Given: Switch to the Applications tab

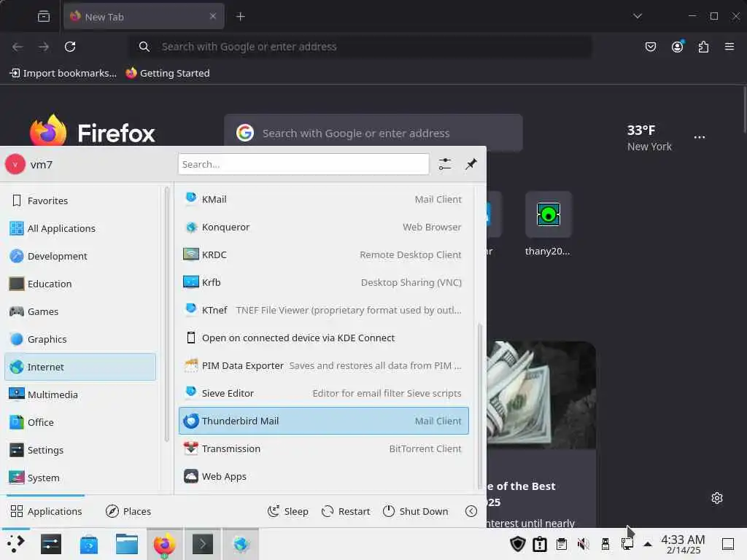Looking at the screenshot, I should [46, 511].
